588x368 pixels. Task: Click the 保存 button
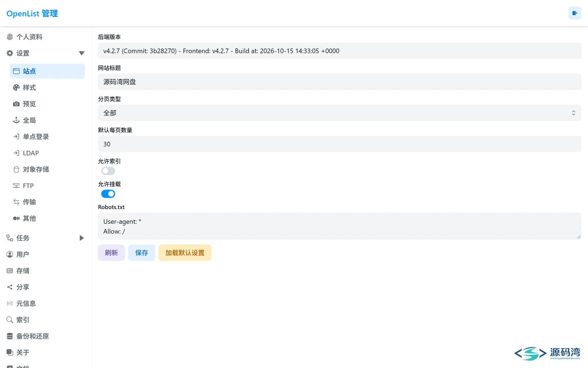(x=141, y=253)
